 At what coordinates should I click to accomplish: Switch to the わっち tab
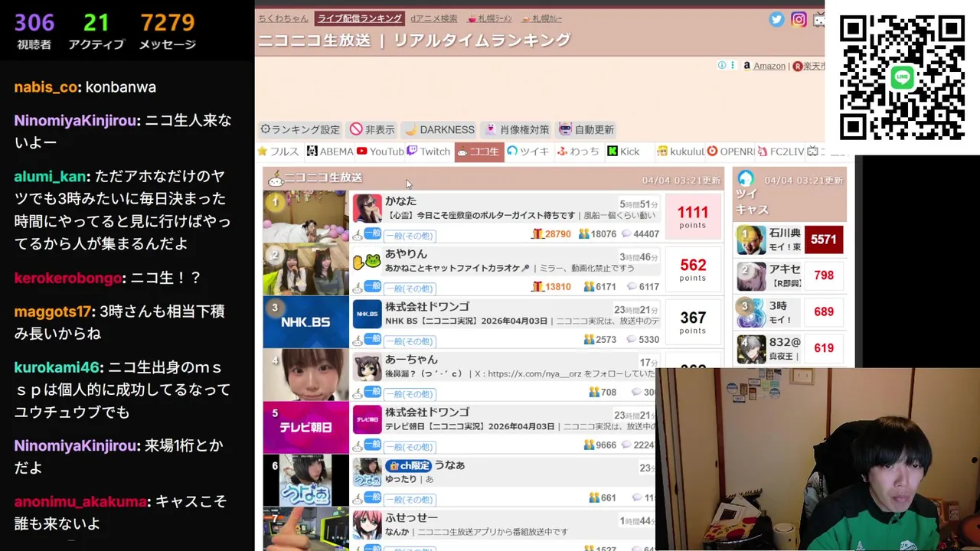point(578,152)
